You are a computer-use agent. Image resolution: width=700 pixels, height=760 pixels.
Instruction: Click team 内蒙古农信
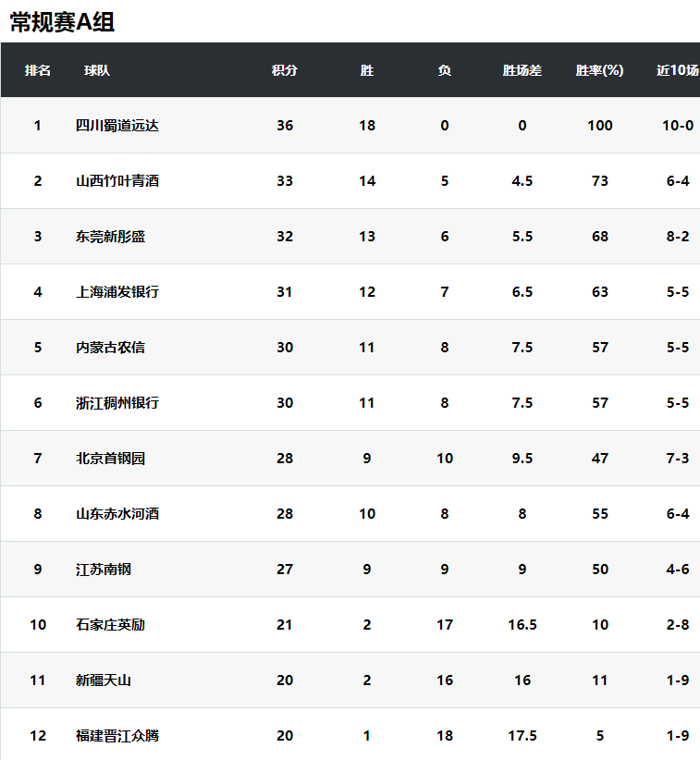(111, 348)
